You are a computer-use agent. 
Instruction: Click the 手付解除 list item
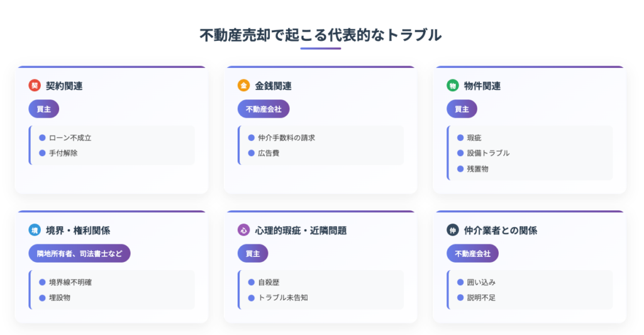point(58,153)
